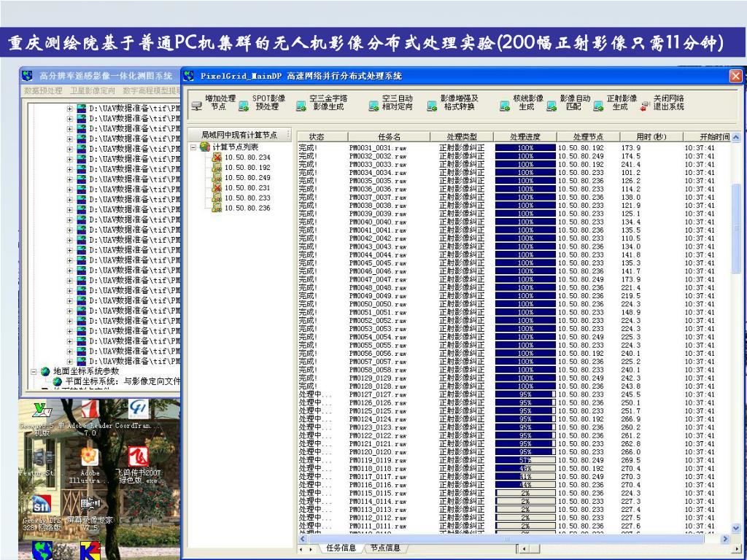
Task: Open 数据预处理 menu in mapping window
Action: coord(43,90)
